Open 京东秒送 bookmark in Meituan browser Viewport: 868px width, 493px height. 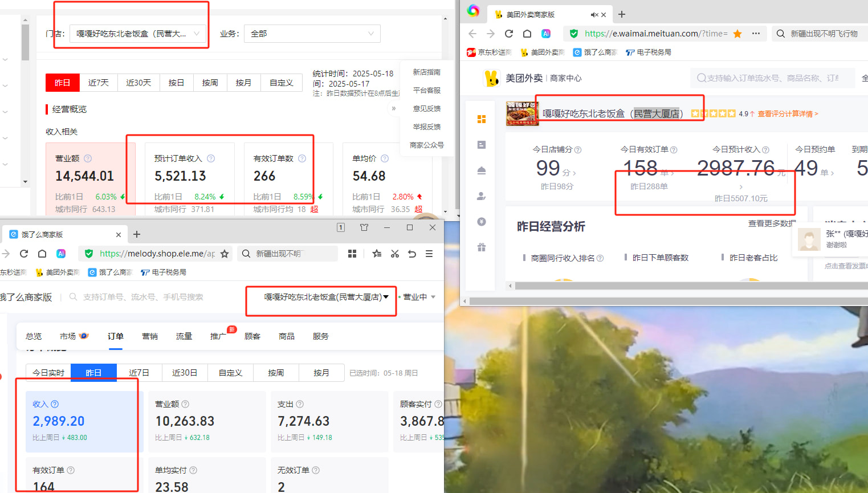coord(490,52)
